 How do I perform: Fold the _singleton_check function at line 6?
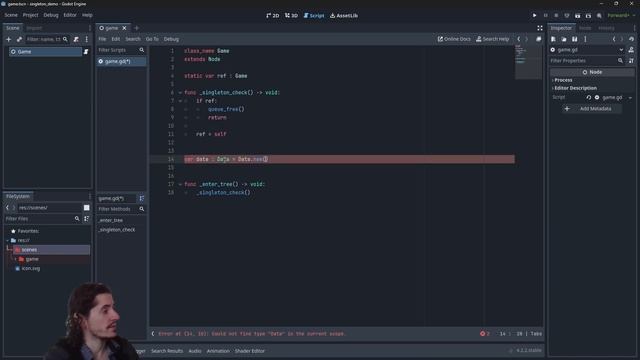point(180,93)
